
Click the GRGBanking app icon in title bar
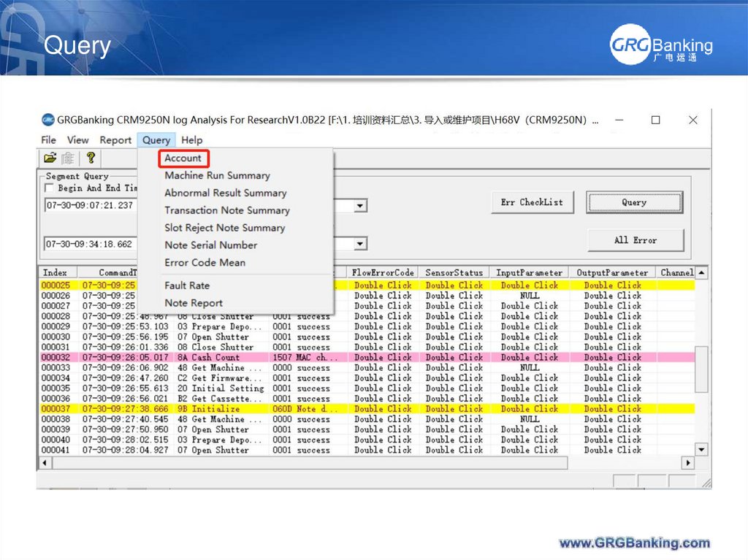tap(48, 120)
